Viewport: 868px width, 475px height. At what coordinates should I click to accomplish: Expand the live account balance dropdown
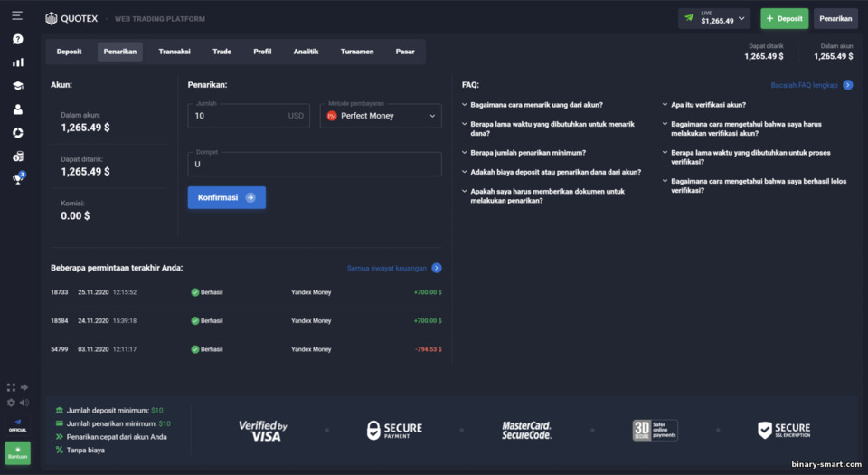(714, 18)
